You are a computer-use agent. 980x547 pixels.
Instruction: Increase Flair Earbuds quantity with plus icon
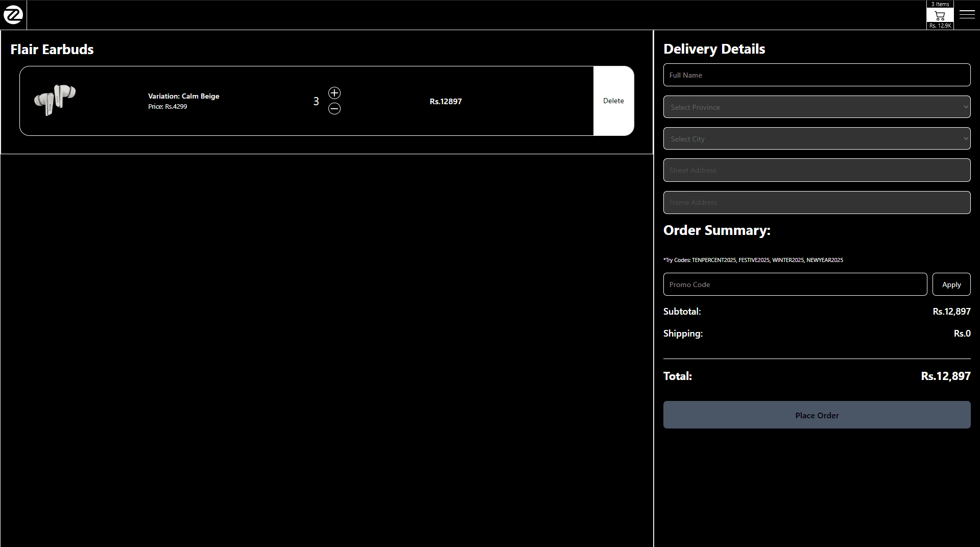tap(334, 93)
